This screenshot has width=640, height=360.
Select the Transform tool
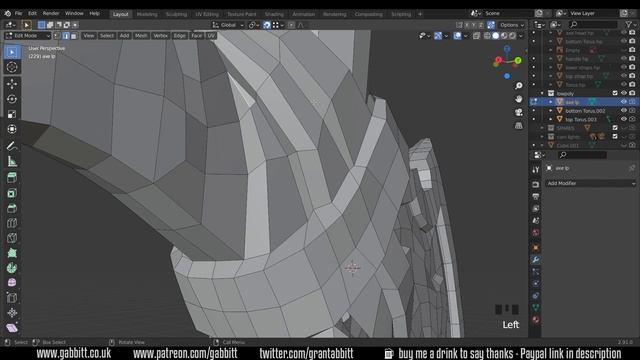click(12, 129)
